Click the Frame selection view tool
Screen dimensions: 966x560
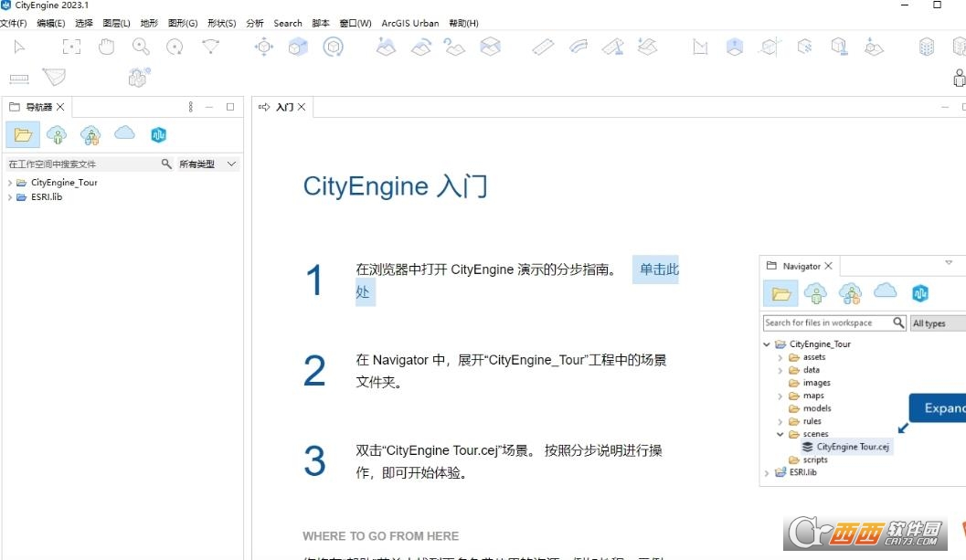(x=71, y=47)
